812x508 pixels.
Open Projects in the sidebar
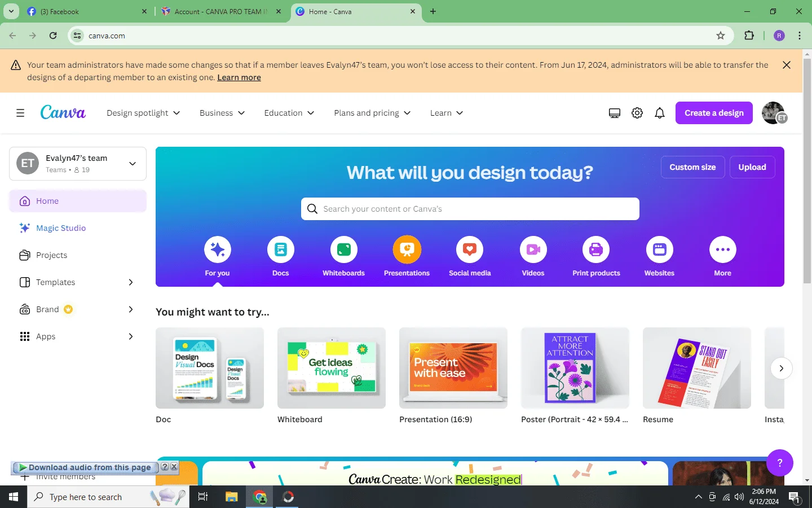(x=78, y=255)
